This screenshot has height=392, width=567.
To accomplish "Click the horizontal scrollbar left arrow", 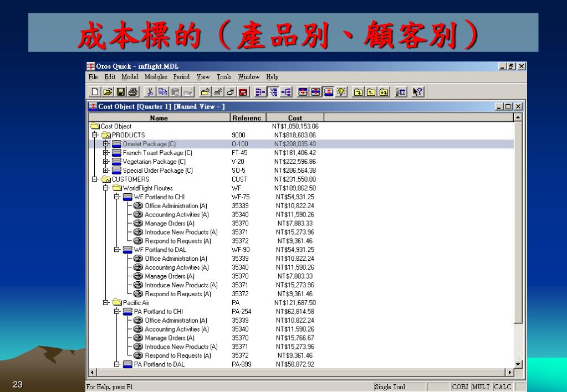I will click(x=92, y=372).
